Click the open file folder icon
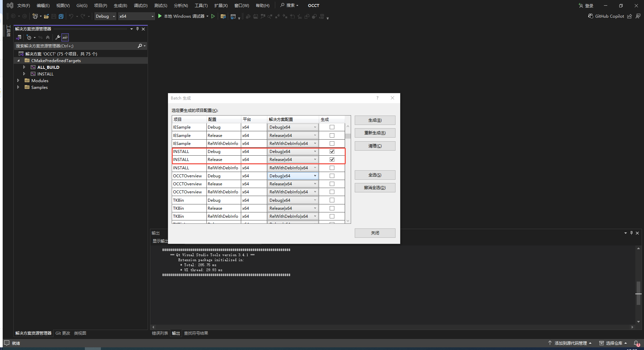This screenshot has height=350, width=644. [46, 16]
